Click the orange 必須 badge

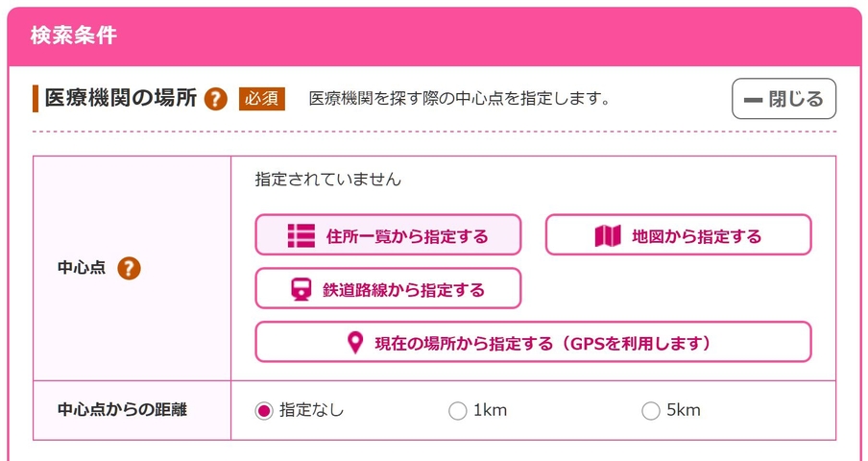pos(262,99)
